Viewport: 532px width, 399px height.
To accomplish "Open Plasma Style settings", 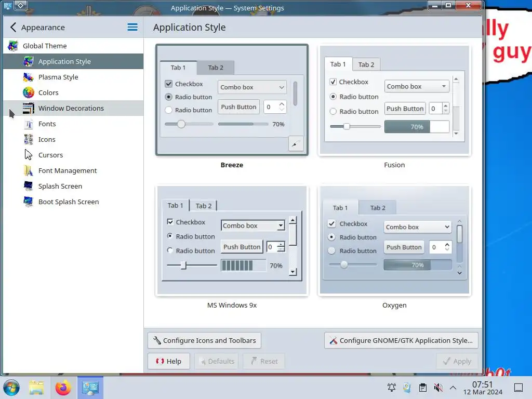I will (73, 77).
